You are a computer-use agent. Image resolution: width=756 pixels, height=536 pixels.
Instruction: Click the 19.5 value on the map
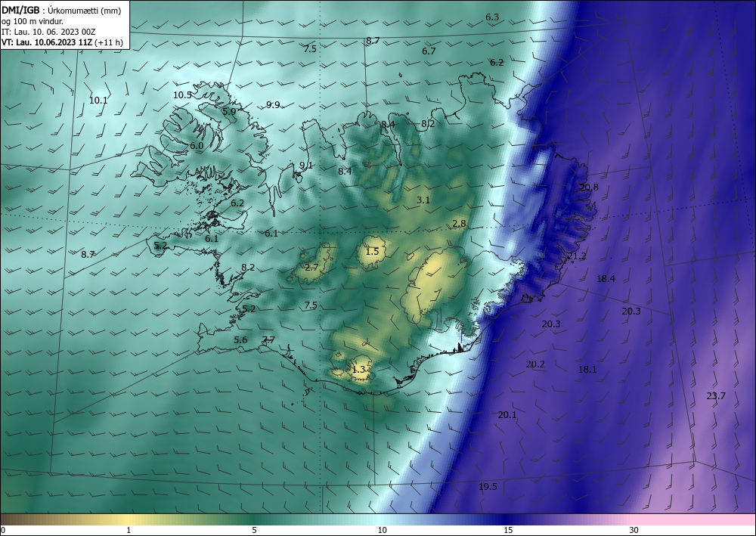click(x=488, y=487)
